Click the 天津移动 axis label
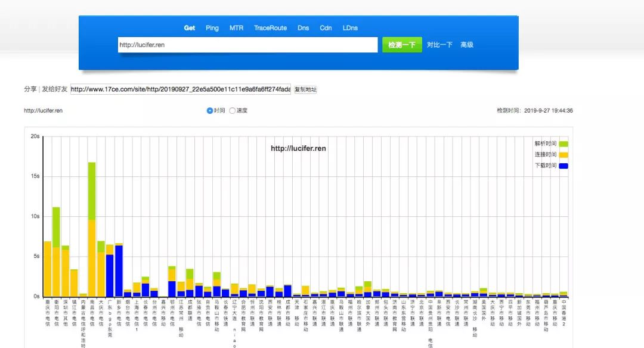Image resolution: width=644 pixels, height=348 pixels. pos(296,313)
